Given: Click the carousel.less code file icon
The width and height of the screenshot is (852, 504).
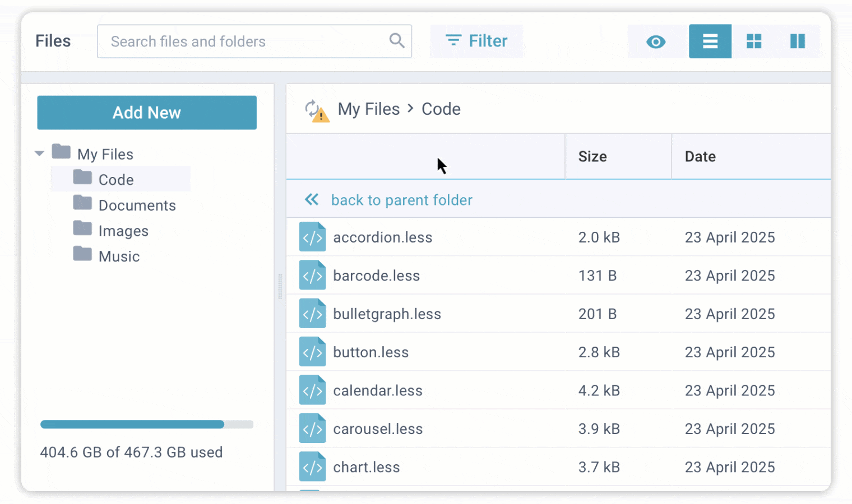Looking at the screenshot, I should [x=312, y=428].
